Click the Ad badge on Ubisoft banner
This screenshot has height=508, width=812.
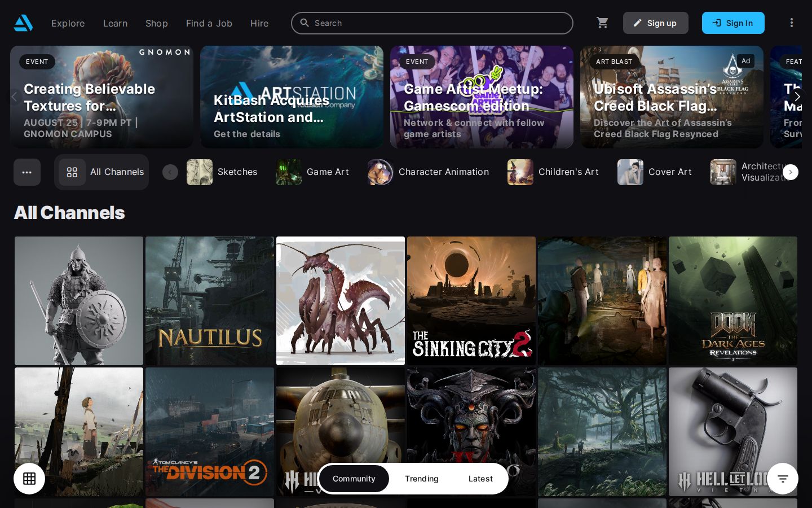point(745,61)
